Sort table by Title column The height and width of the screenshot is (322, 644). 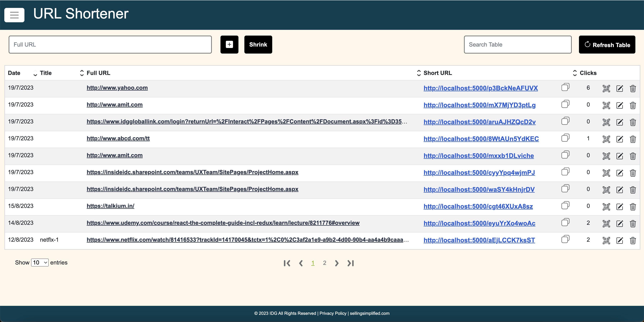coord(82,73)
